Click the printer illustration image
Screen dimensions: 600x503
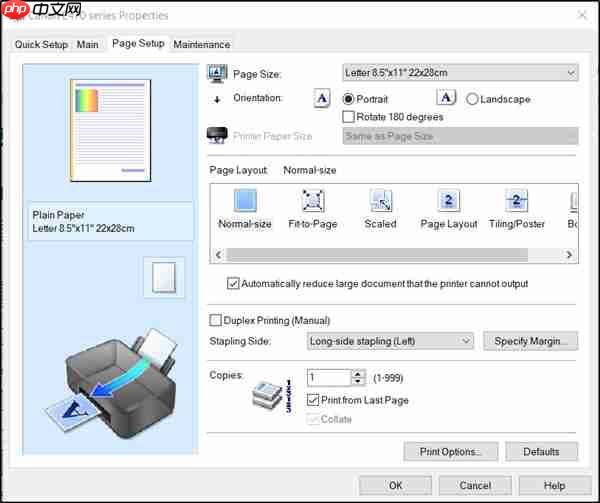click(x=111, y=384)
